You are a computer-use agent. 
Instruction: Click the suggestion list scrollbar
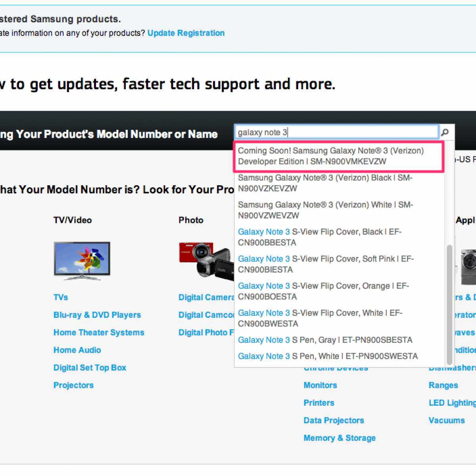coord(449,305)
